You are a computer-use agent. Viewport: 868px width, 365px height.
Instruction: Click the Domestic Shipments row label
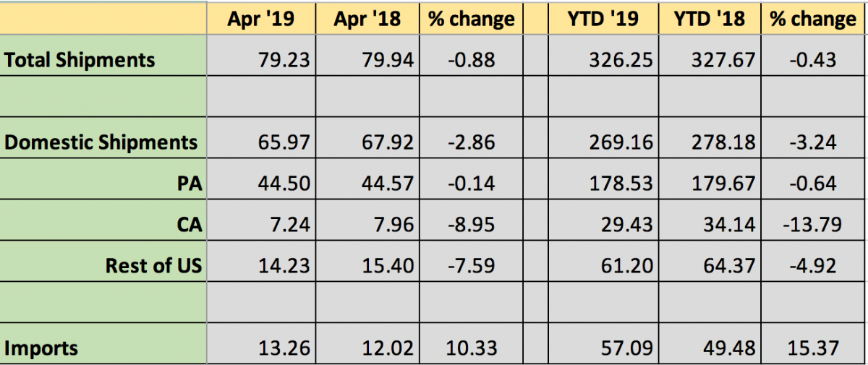click(101, 142)
